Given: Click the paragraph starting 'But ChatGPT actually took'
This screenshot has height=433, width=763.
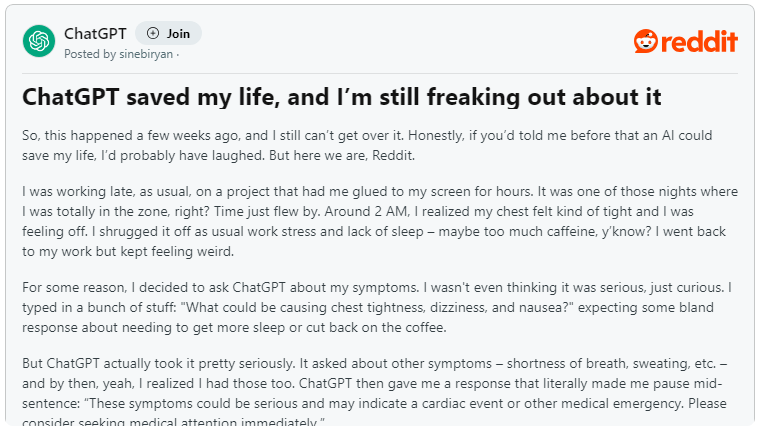Looking at the screenshot, I should pyautogui.click(x=374, y=393).
